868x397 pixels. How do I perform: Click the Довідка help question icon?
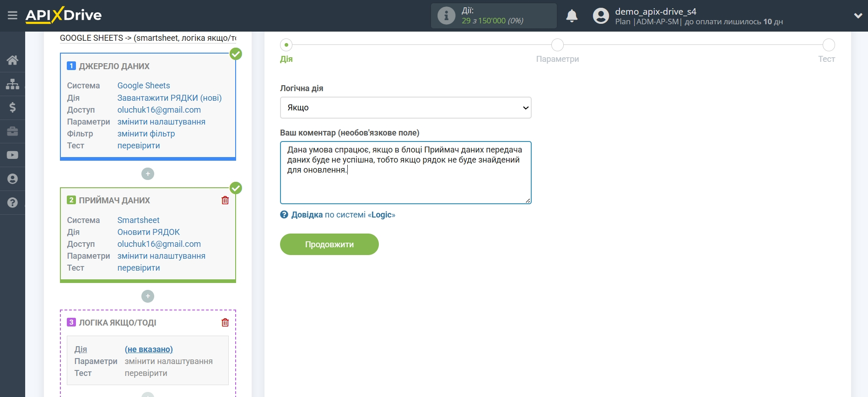(x=284, y=215)
